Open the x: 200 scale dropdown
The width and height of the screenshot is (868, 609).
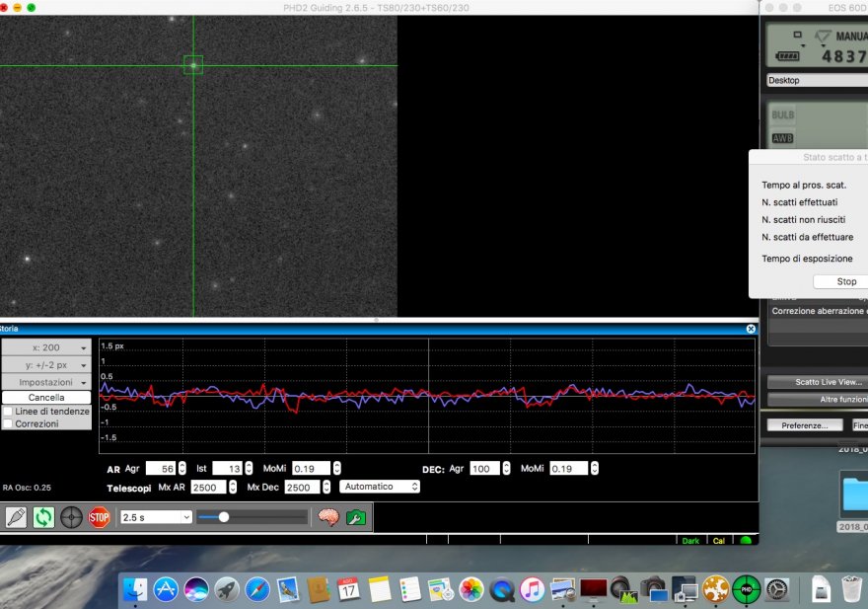coord(46,347)
